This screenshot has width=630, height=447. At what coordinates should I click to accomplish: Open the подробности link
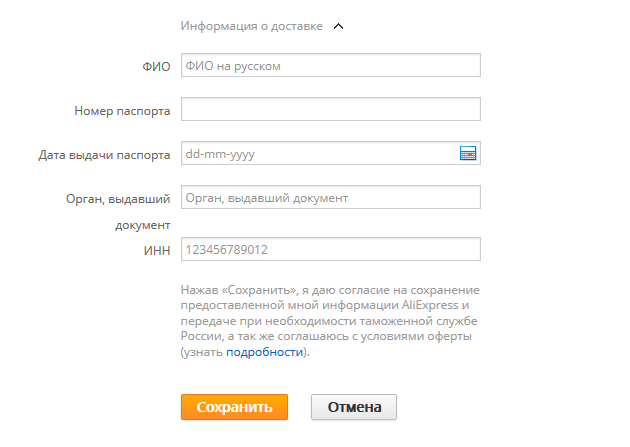tap(264, 352)
